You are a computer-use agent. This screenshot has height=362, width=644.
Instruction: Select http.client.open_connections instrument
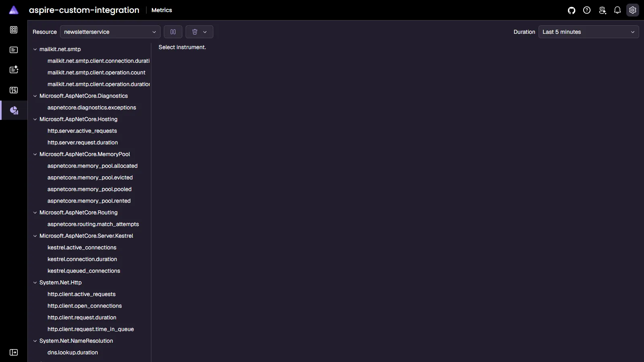85,306
